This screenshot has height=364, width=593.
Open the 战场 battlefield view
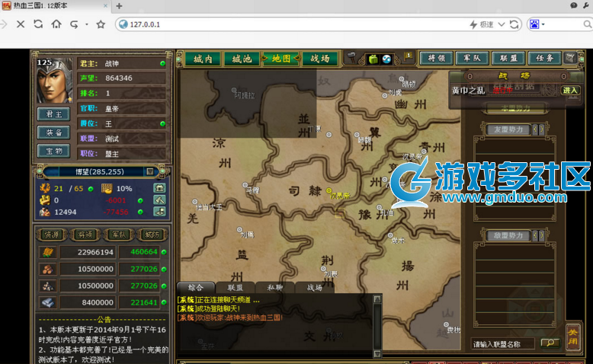coord(320,59)
